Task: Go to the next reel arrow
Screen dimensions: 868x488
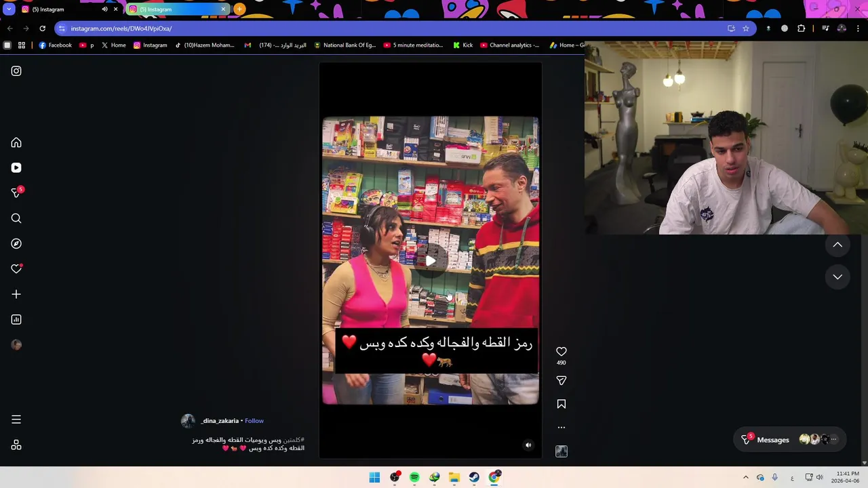Action: tap(837, 277)
